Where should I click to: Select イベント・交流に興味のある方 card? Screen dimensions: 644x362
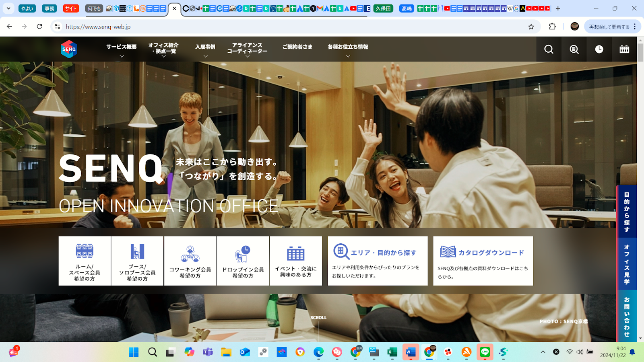[x=296, y=261]
